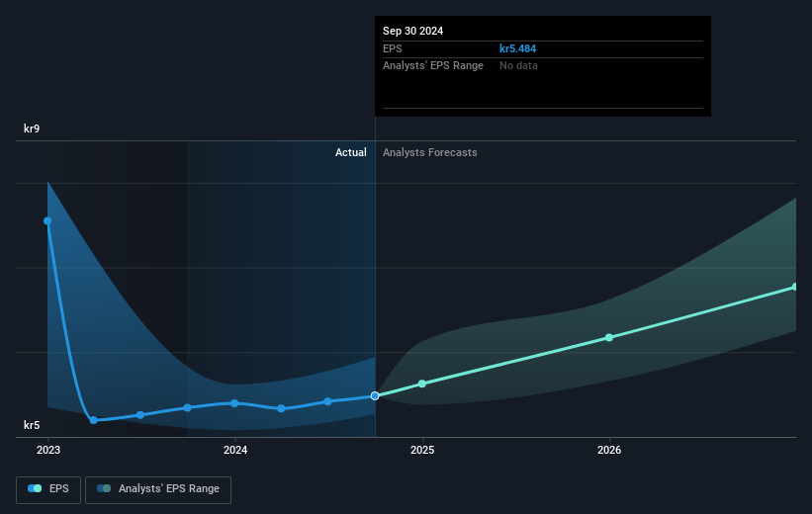The width and height of the screenshot is (812, 514).
Task: Click the kr5.484 EPS value
Action: point(517,48)
